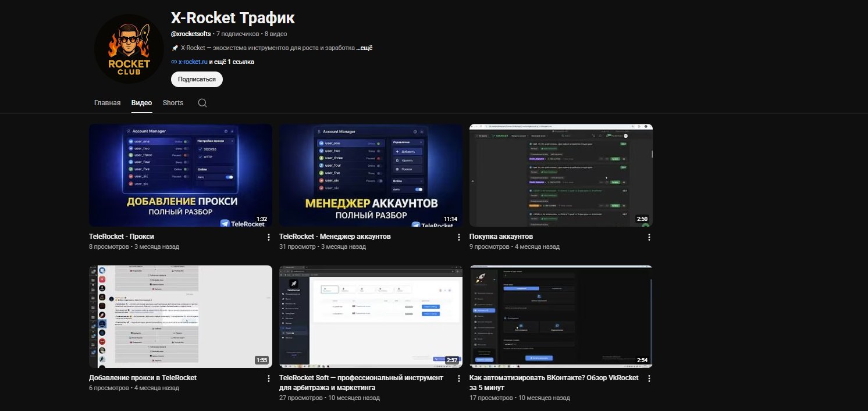The width and height of the screenshot is (868, 411).
Task: Select the Видео tab
Action: 141,103
